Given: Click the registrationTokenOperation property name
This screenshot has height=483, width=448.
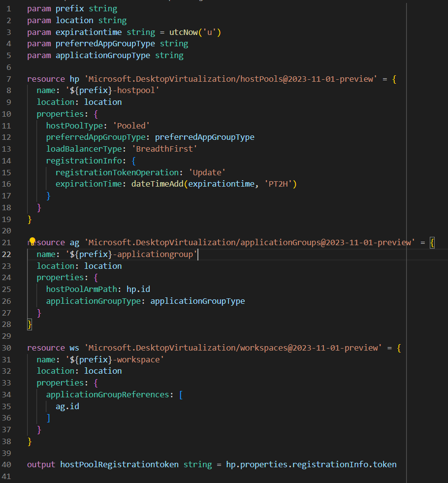Looking at the screenshot, I should coord(117,172).
